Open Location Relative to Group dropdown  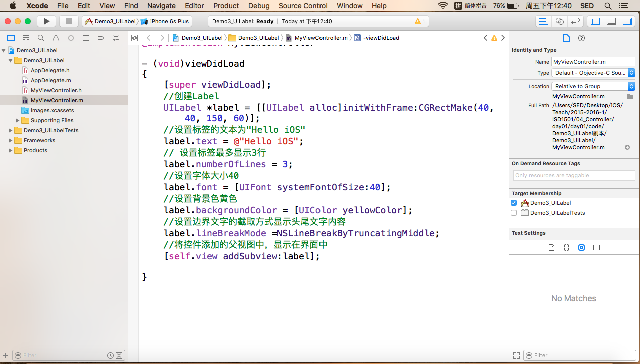coord(593,86)
